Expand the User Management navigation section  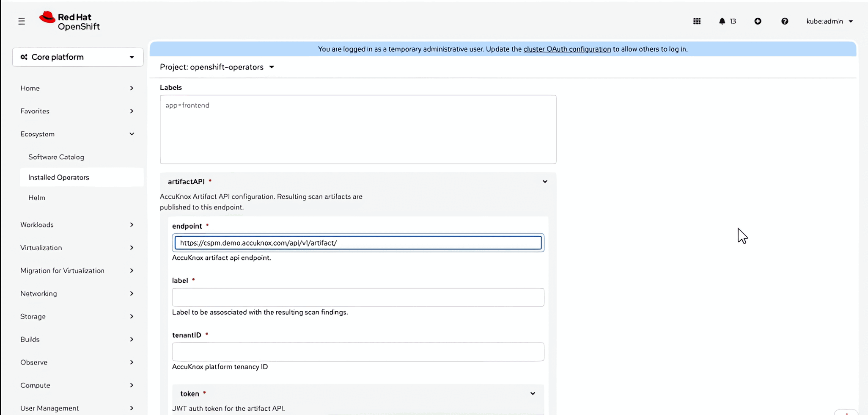(x=77, y=408)
